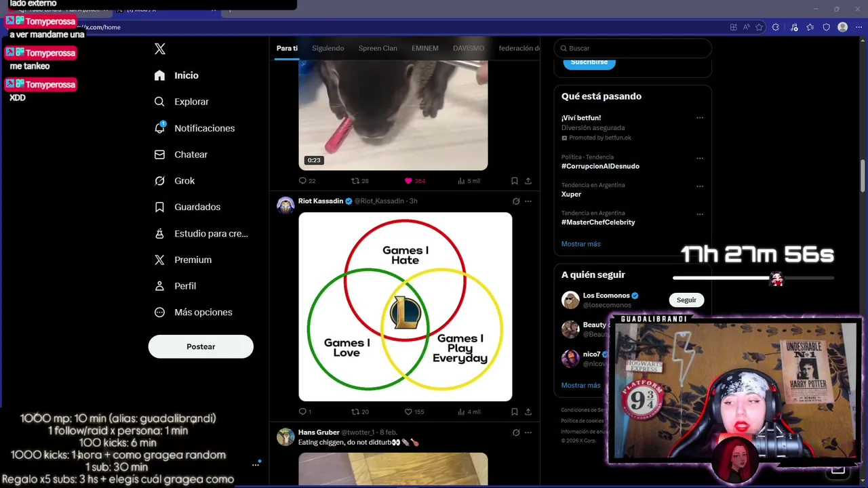Follow Los Ecomonos with the Seguir button
868x488 pixels.
[x=686, y=300]
